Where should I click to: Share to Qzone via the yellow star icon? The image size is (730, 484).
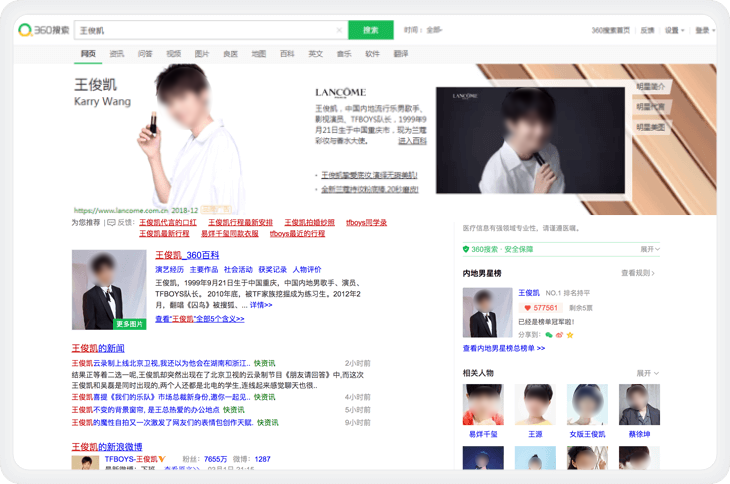(x=570, y=335)
